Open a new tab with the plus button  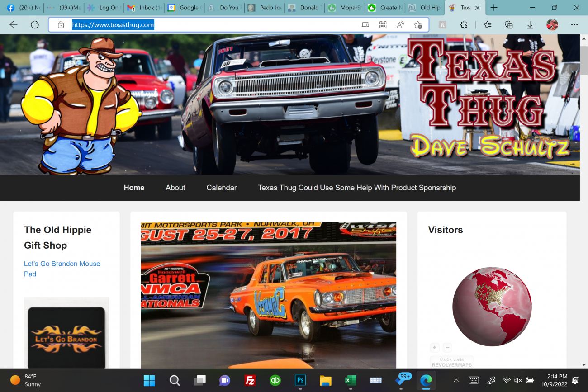tap(494, 8)
